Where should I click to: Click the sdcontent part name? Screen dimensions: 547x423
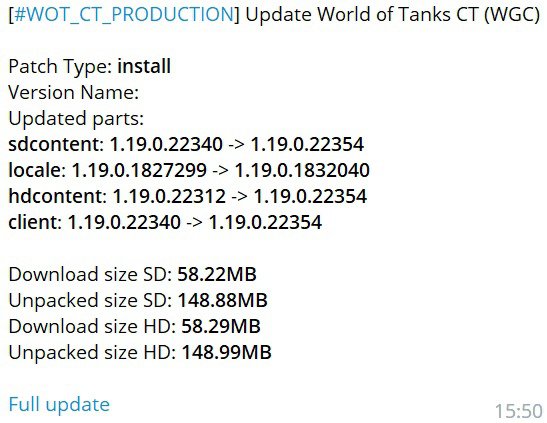click(56, 144)
